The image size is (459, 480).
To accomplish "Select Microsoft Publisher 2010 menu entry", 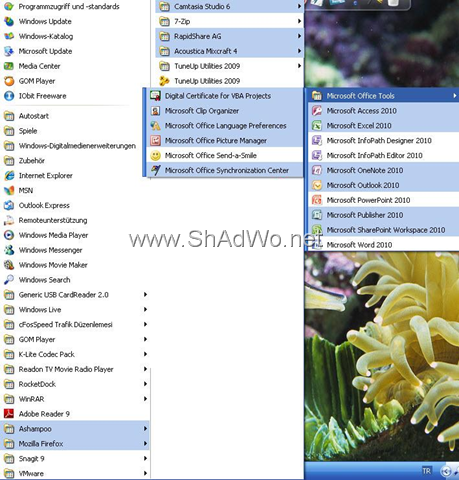I will 383,215.
